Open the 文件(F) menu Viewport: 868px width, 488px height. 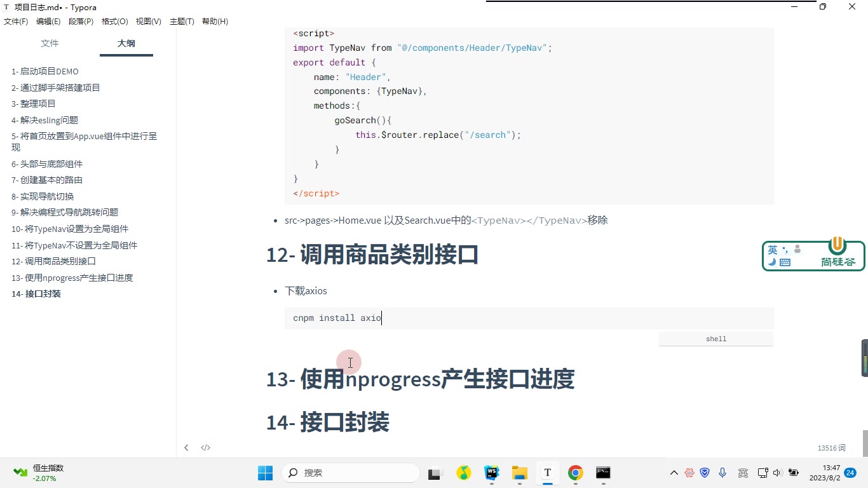click(x=16, y=22)
